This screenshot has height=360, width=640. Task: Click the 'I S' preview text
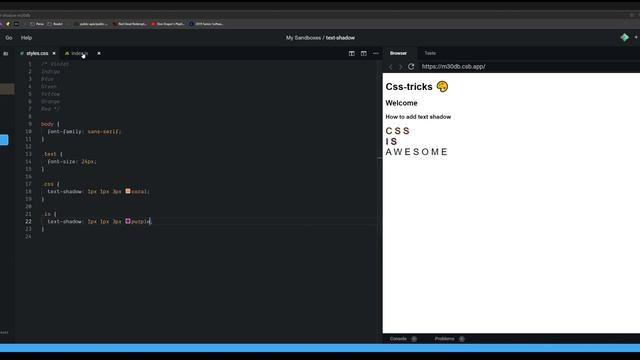coord(391,142)
